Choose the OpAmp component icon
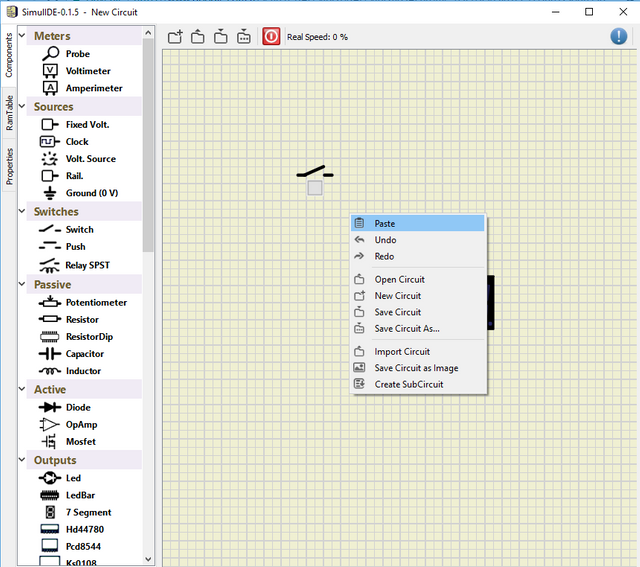Image resolution: width=640 pixels, height=567 pixels. tap(50, 425)
